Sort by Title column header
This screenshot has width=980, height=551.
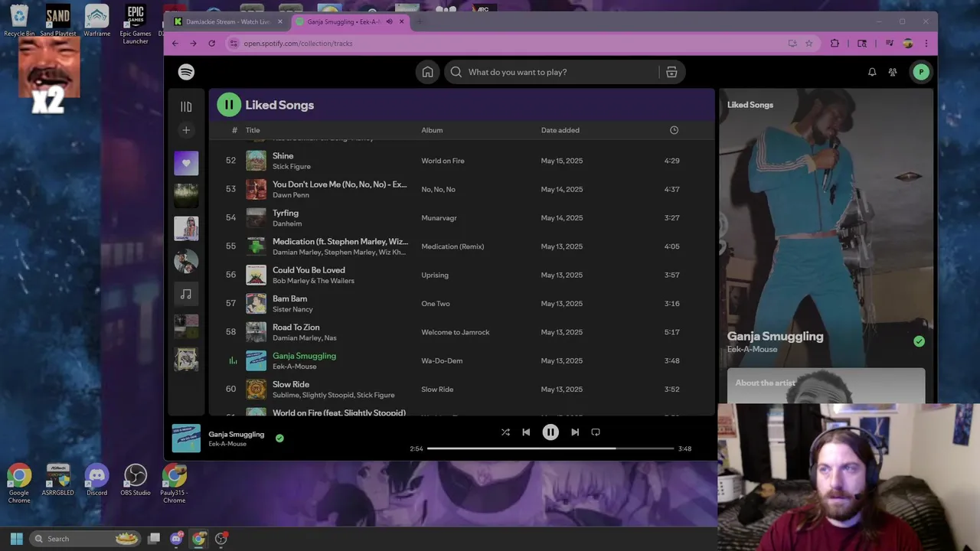[253, 130]
